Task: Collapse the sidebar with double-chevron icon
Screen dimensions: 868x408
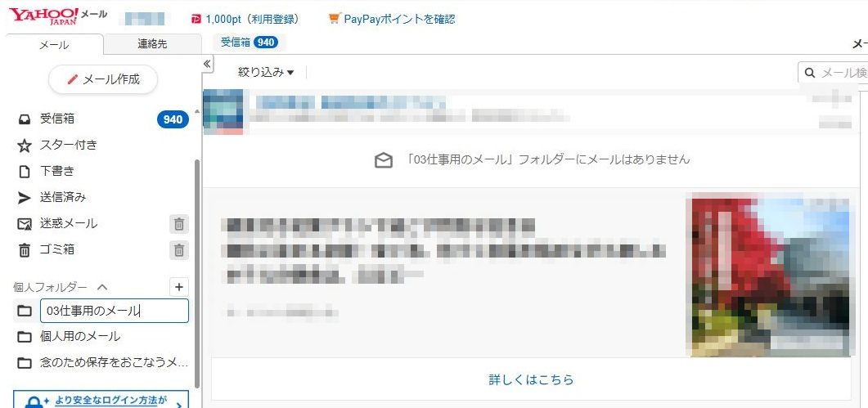Action: point(207,64)
